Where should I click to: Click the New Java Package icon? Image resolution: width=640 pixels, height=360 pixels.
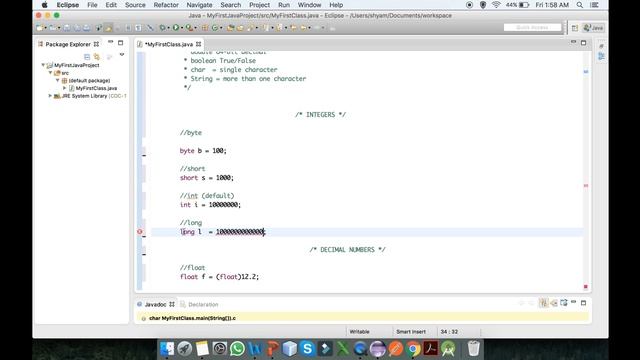pyautogui.click(x=204, y=28)
